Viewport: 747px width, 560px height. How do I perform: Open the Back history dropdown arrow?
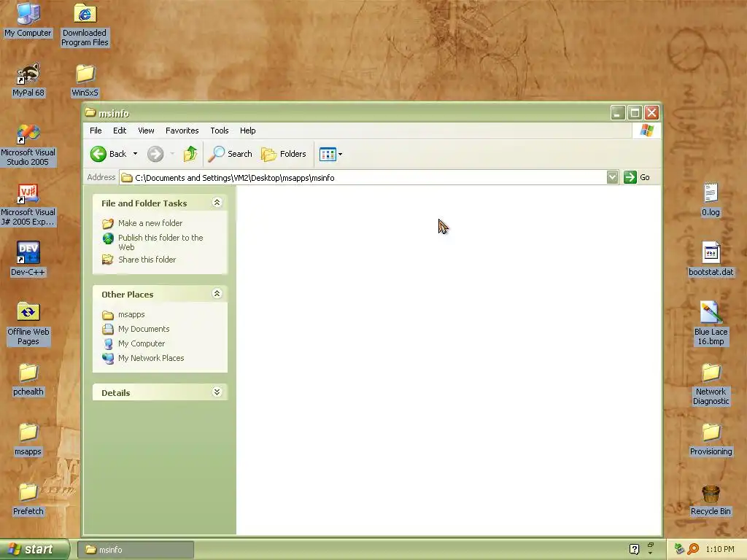click(x=135, y=154)
